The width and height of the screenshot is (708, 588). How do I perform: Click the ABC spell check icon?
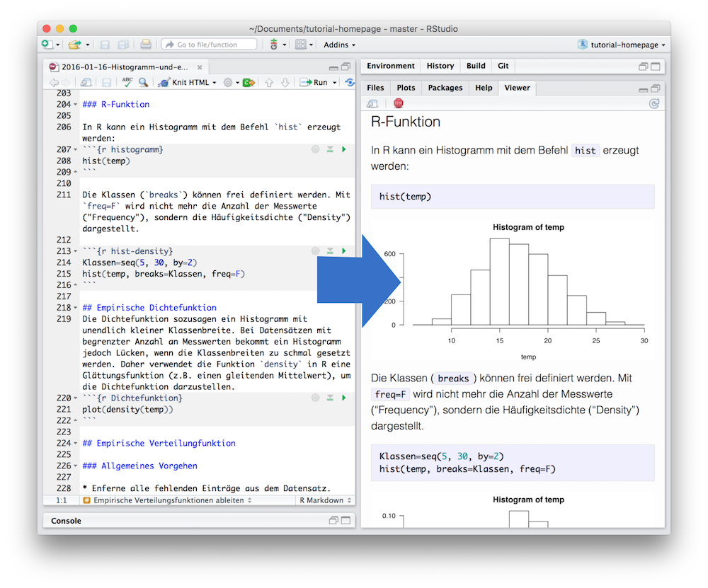127,81
